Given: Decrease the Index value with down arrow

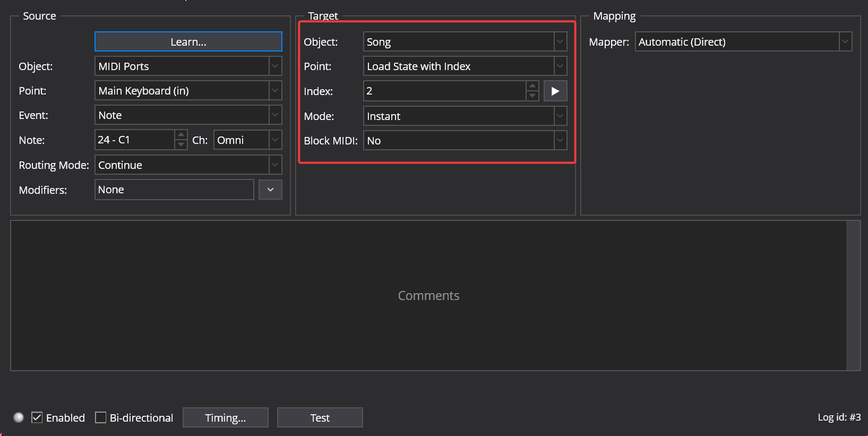Looking at the screenshot, I should pyautogui.click(x=532, y=96).
